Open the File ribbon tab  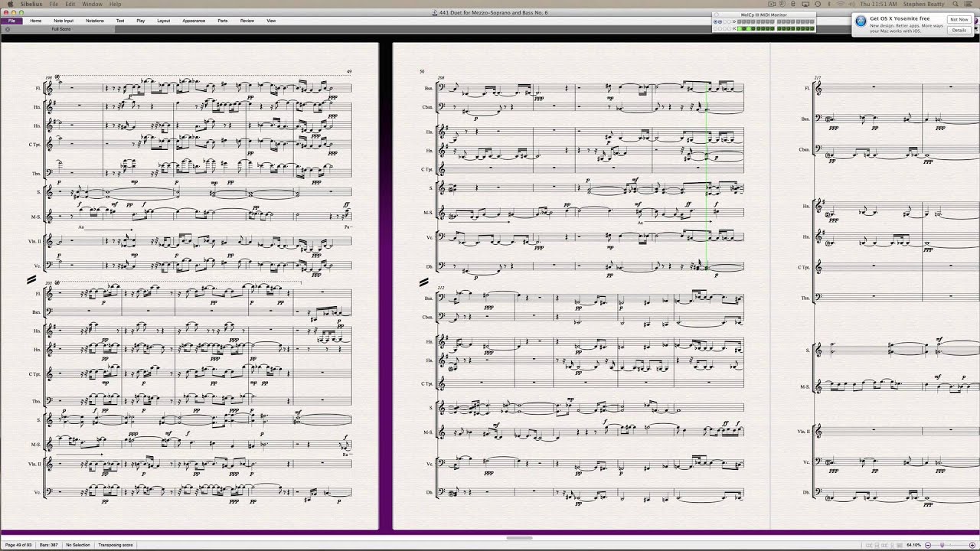[11, 21]
